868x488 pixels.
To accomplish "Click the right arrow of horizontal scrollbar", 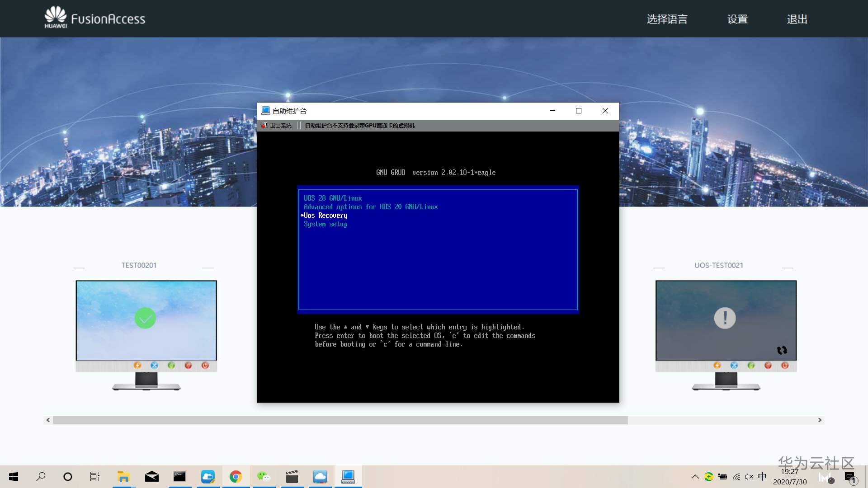I will pyautogui.click(x=820, y=420).
